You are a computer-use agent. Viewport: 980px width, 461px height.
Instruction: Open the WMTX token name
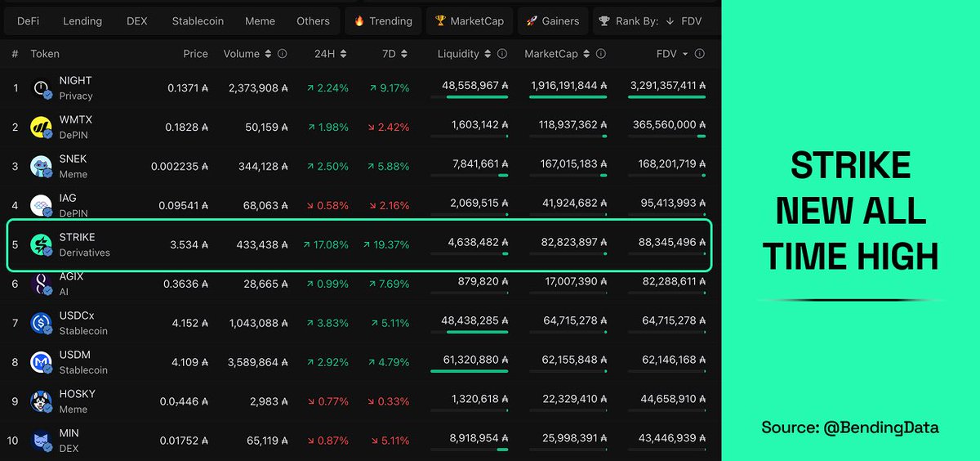click(x=75, y=119)
